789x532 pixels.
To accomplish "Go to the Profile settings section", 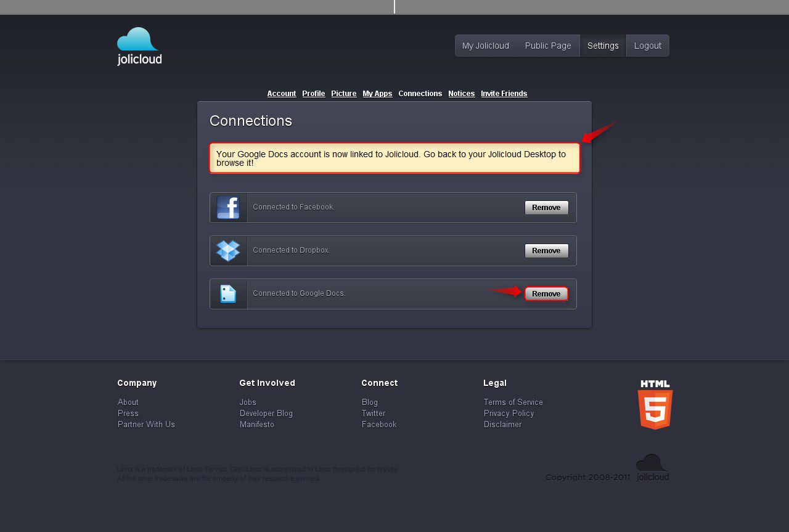I will click(x=314, y=94).
